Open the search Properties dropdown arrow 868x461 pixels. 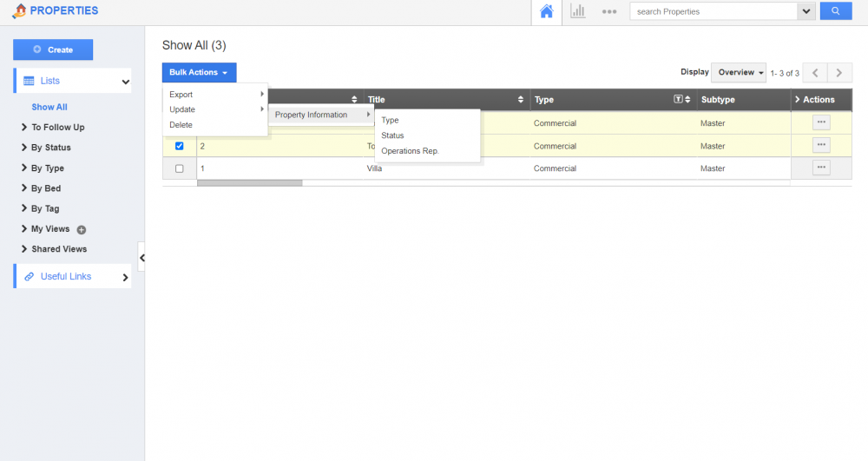pyautogui.click(x=806, y=11)
